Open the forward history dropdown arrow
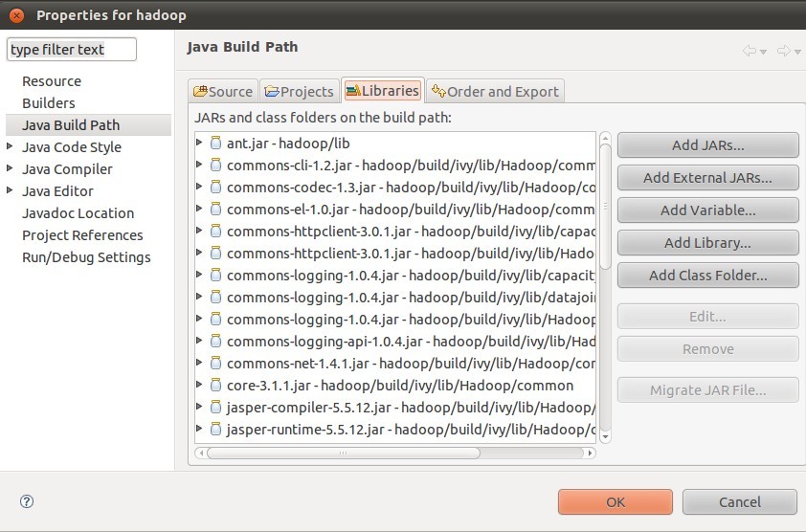The height and width of the screenshot is (532, 806). point(797,52)
